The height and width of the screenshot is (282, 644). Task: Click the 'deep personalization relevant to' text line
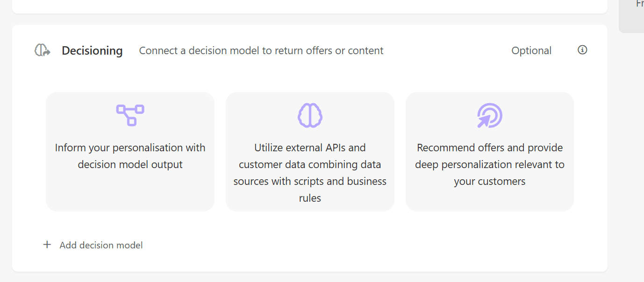point(489,164)
